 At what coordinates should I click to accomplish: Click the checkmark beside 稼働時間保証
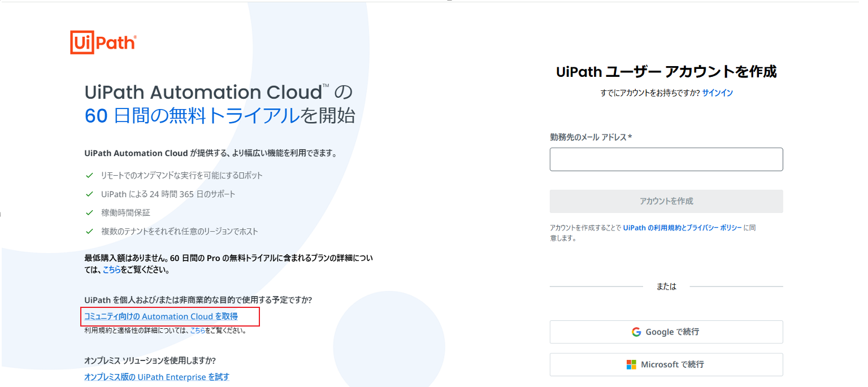click(x=90, y=212)
